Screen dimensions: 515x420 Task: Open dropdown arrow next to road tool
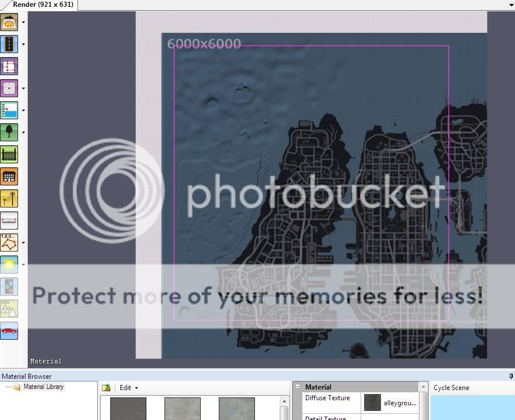coord(23,44)
